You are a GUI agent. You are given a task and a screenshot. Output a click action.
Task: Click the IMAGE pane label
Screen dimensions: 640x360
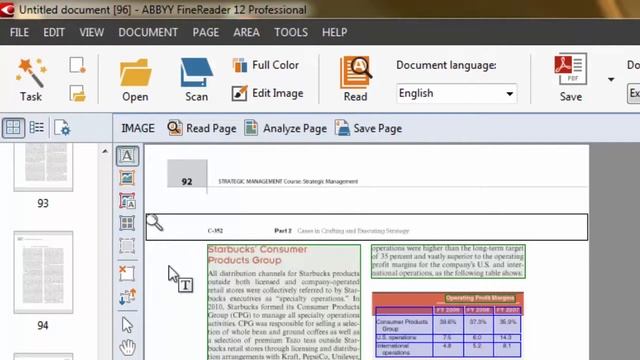[x=138, y=128]
